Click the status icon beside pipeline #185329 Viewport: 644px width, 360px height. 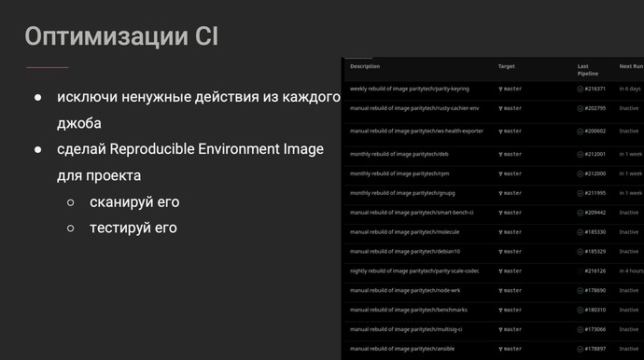580,252
